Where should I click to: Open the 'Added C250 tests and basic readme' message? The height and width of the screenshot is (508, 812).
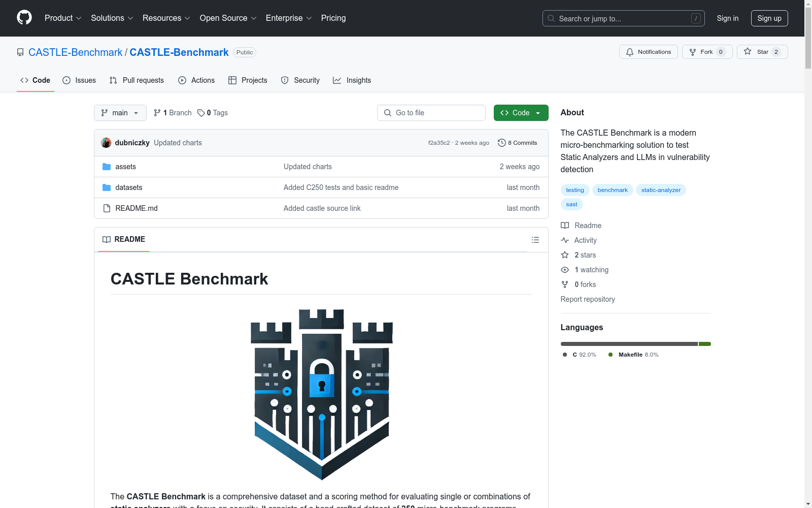[x=341, y=187]
